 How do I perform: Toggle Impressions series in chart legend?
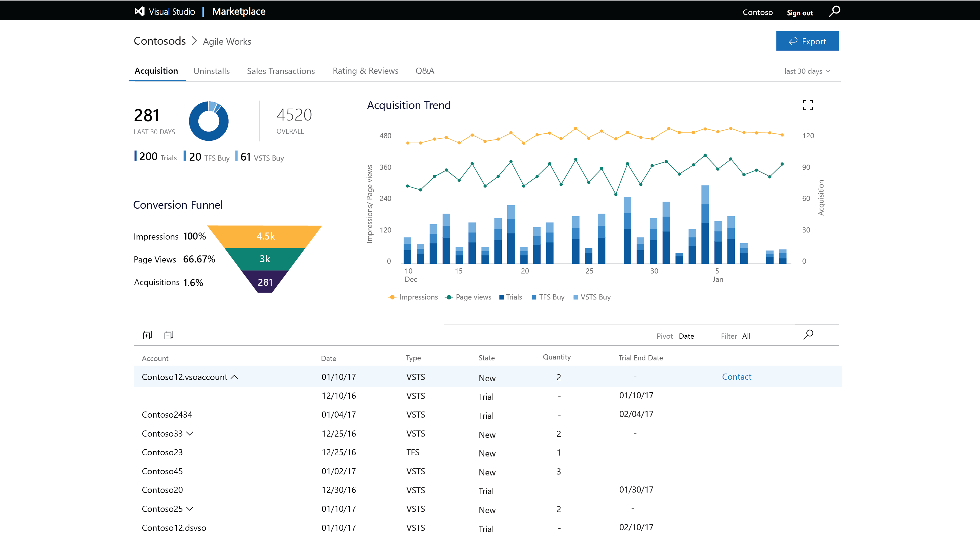pyautogui.click(x=413, y=297)
